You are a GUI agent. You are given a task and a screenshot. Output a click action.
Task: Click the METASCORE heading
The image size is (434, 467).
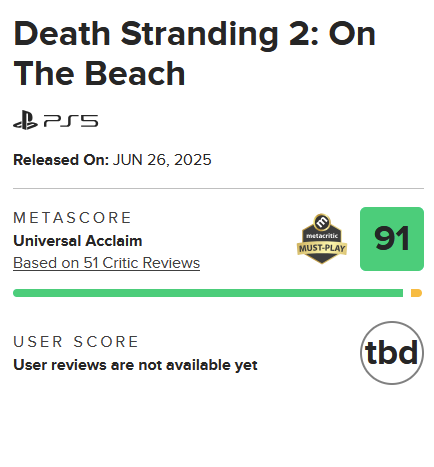72,218
